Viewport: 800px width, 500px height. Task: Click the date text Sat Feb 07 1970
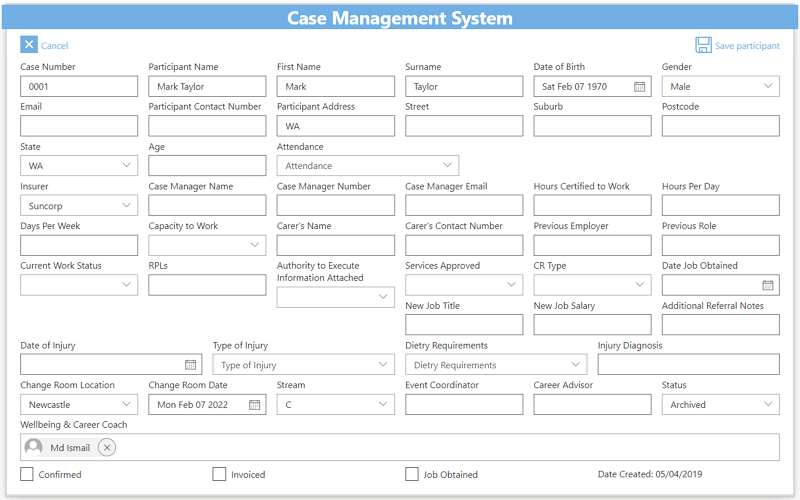tap(574, 87)
